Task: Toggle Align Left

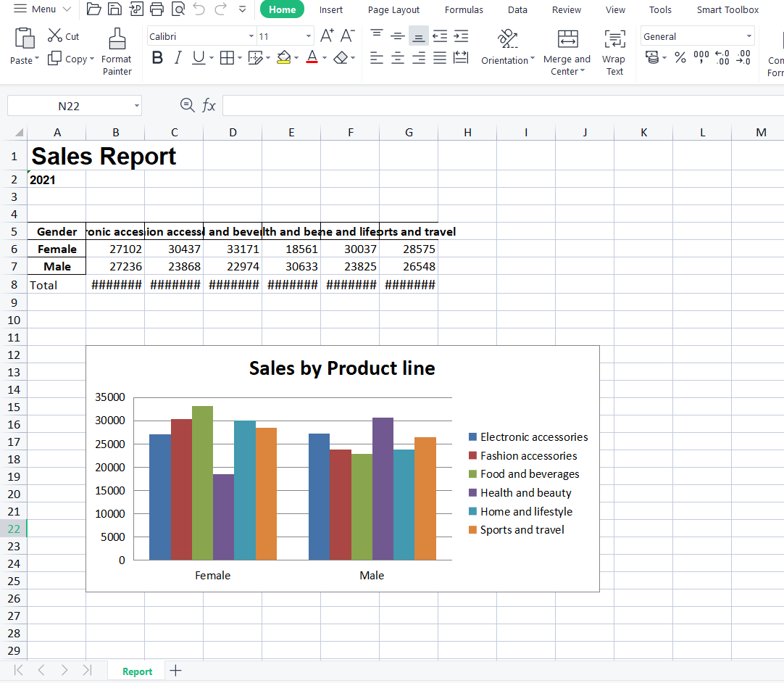Action: pyautogui.click(x=377, y=58)
